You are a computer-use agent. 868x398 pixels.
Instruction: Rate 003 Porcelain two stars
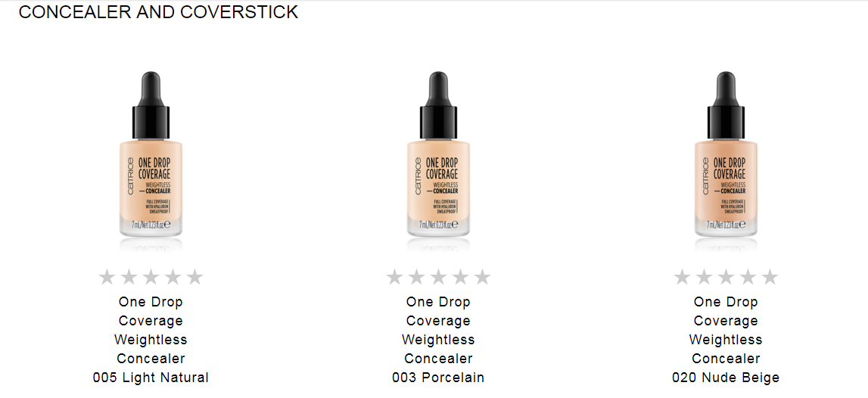[416, 277]
